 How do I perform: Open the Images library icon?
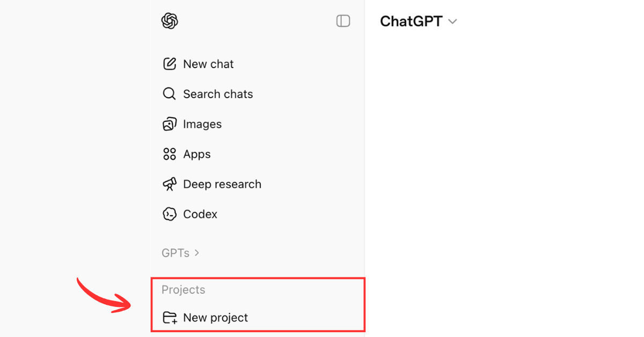point(169,124)
